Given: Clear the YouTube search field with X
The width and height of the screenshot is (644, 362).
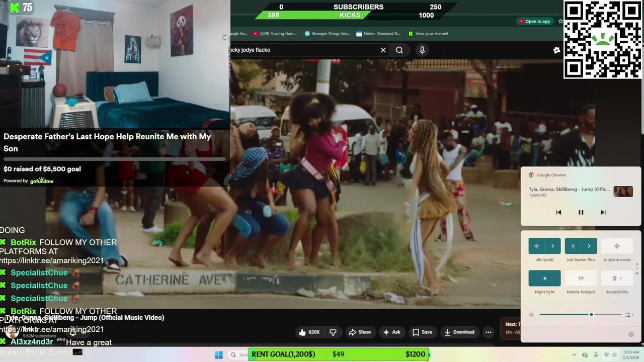Looking at the screenshot, I should [x=383, y=50].
